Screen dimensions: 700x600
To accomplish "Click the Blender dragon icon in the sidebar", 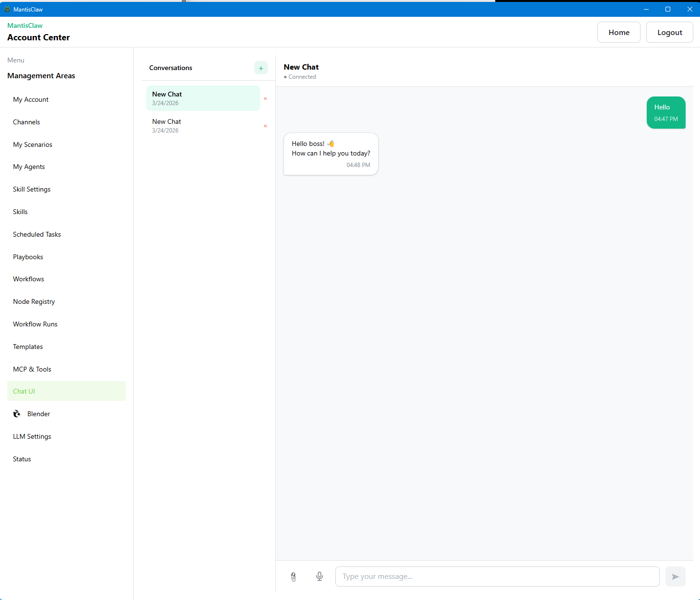I will coord(16,413).
